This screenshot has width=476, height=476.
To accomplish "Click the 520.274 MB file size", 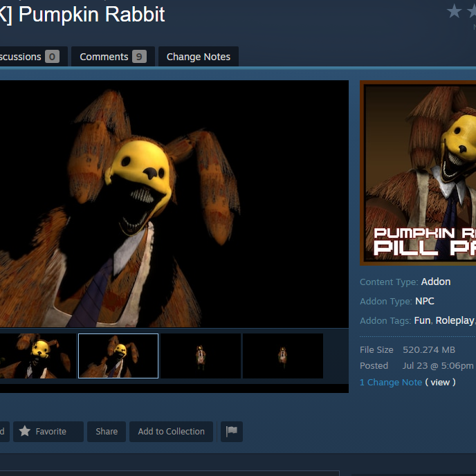I will tap(429, 349).
